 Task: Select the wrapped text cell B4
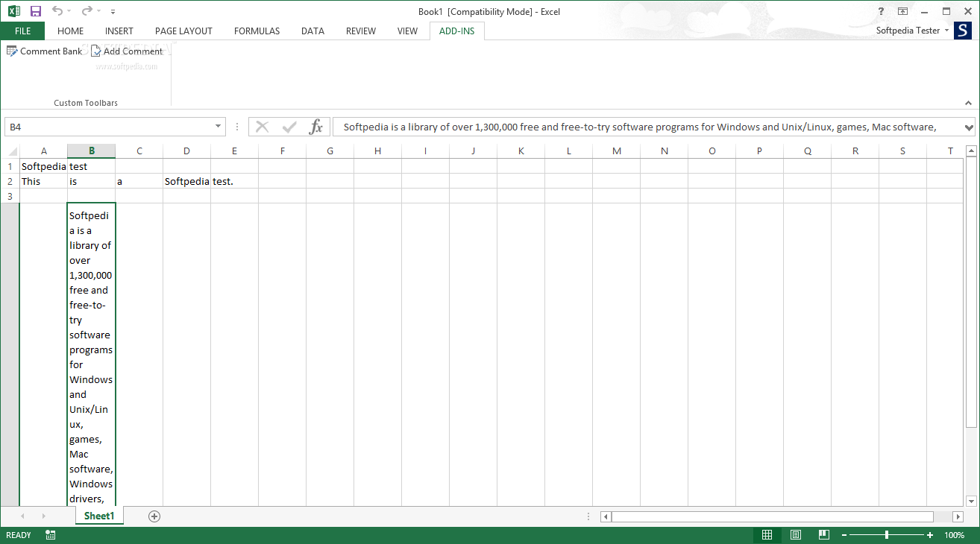click(91, 355)
